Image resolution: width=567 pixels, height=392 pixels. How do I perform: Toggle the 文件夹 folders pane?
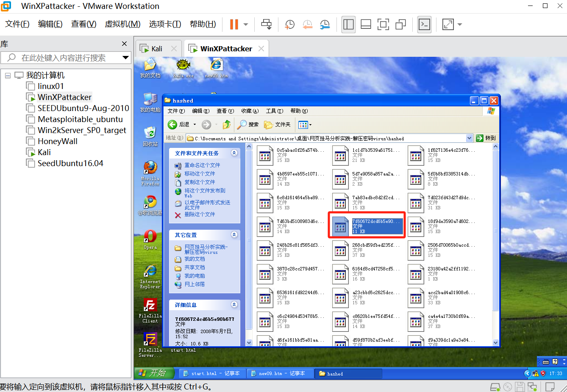pos(277,125)
